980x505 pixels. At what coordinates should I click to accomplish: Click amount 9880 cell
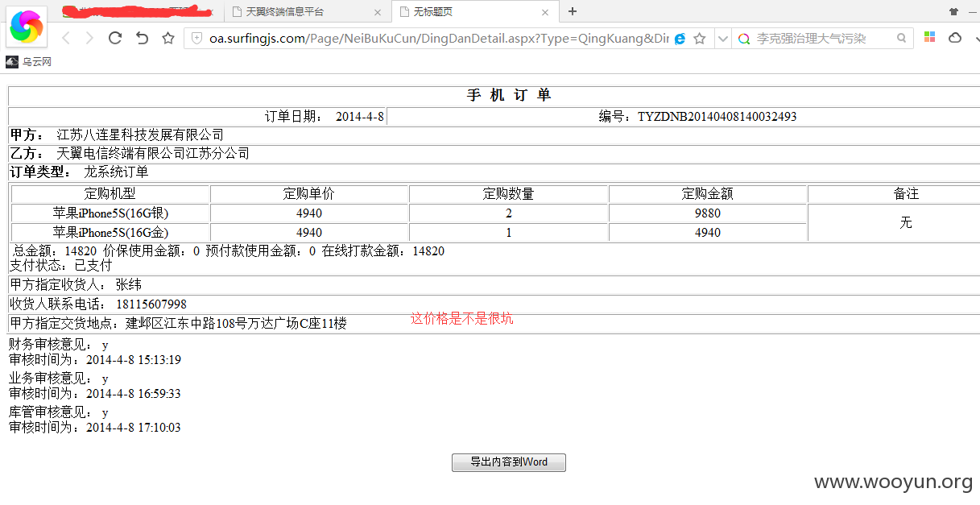[708, 213]
